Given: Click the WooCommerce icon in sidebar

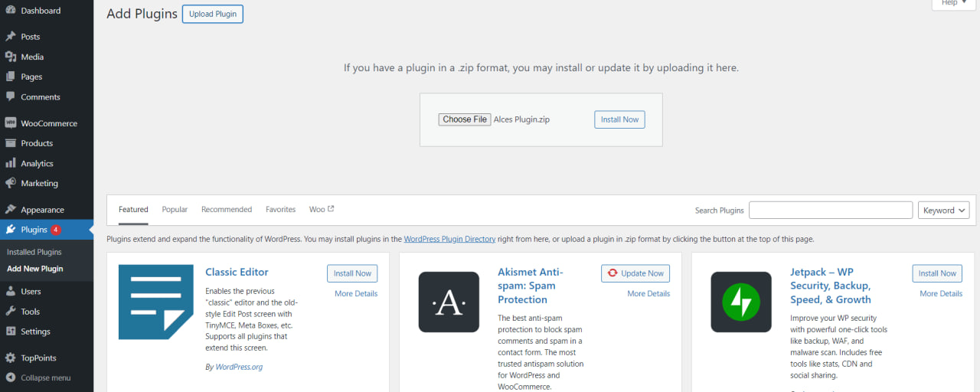Looking at the screenshot, I should 10,123.
